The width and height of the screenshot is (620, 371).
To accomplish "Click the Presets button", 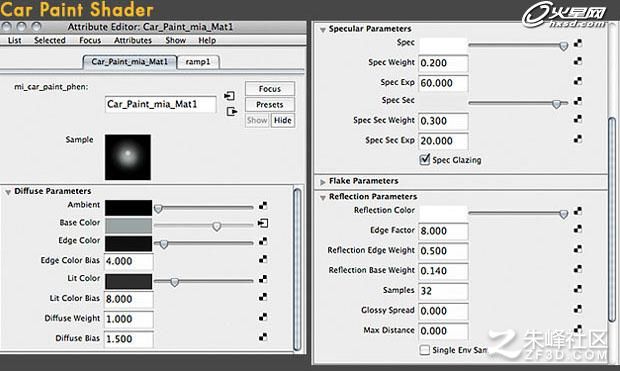I will (270, 104).
